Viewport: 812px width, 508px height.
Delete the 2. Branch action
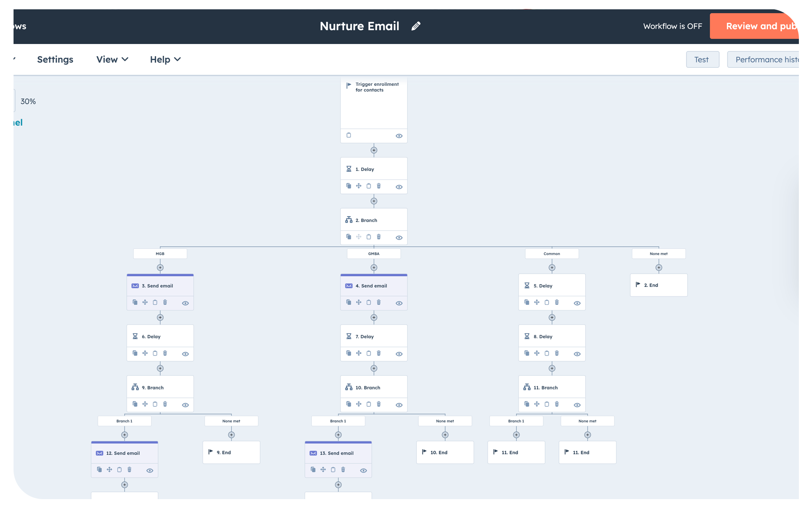(x=379, y=237)
